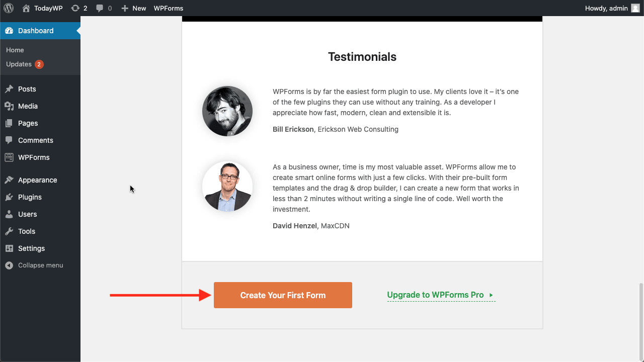Viewport: 644px width, 362px height.
Task: Open the TodayWP site home icon
Action: pos(26,8)
